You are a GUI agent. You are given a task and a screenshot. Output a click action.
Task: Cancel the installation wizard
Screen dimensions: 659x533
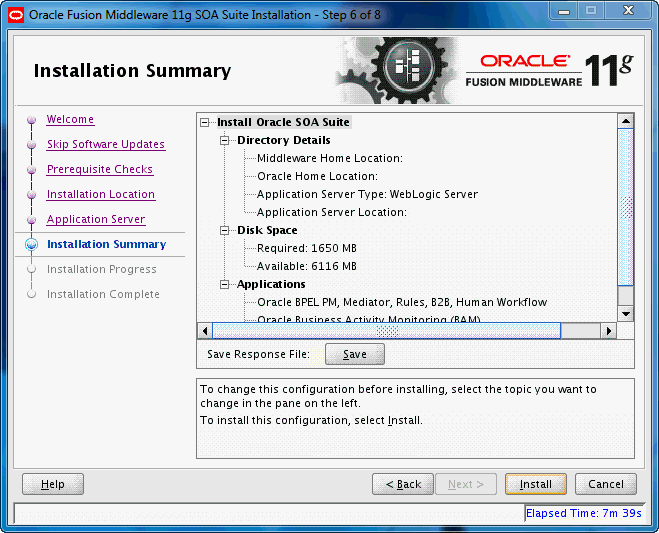click(x=606, y=484)
